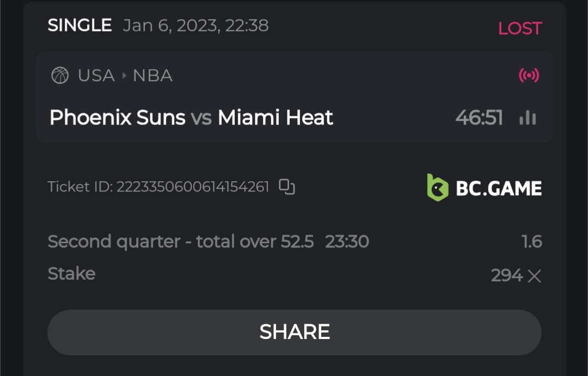Click the Second quarter total over 52.5 selection

pos(181,241)
